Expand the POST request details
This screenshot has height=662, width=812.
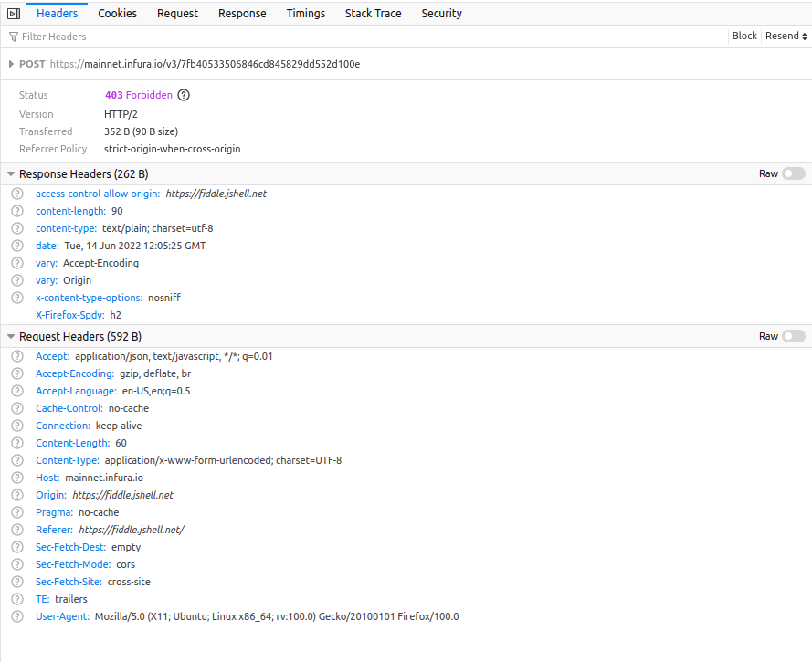(x=12, y=64)
